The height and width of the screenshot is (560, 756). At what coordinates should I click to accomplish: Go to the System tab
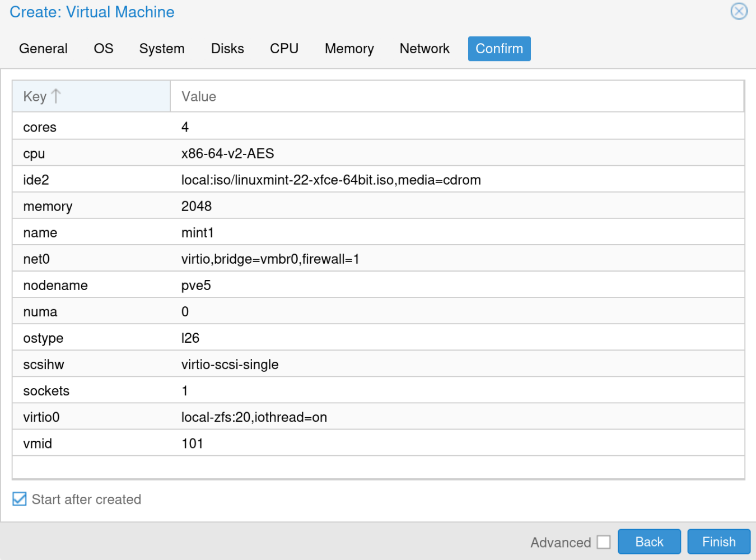coord(162,49)
